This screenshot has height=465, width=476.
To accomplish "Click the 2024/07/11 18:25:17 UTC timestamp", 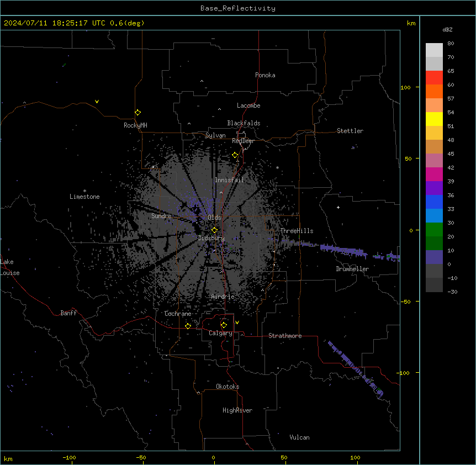I will 55,23.
